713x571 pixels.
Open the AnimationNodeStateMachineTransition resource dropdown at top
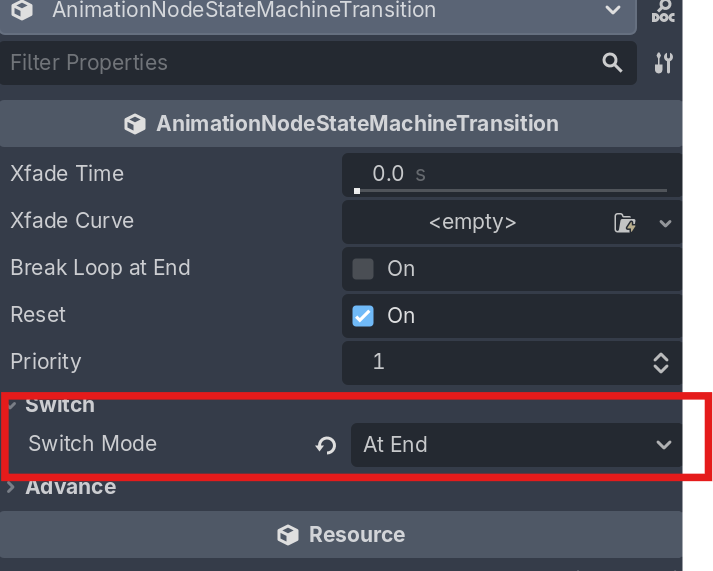[x=317, y=11]
